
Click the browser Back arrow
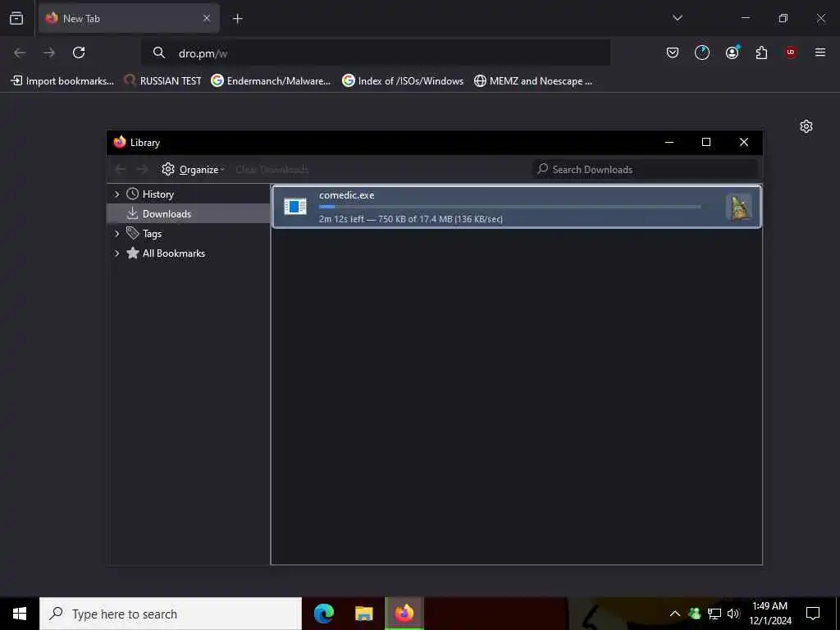[20, 52]
